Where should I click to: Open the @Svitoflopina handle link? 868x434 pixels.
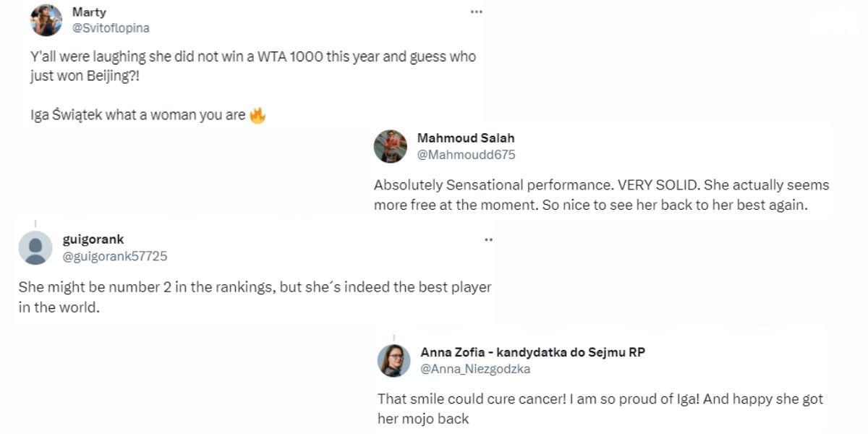(111, 27)
